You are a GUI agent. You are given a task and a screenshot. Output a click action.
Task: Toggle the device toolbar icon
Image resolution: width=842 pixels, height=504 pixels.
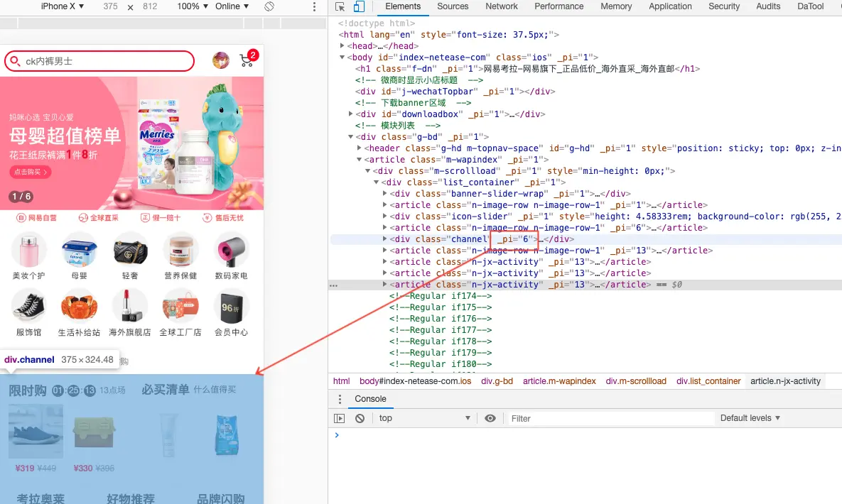coord(359,6)
